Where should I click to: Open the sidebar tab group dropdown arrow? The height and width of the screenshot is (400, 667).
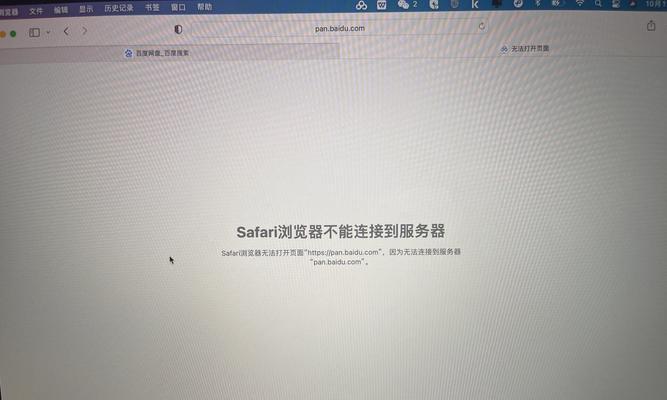point(48,32)
